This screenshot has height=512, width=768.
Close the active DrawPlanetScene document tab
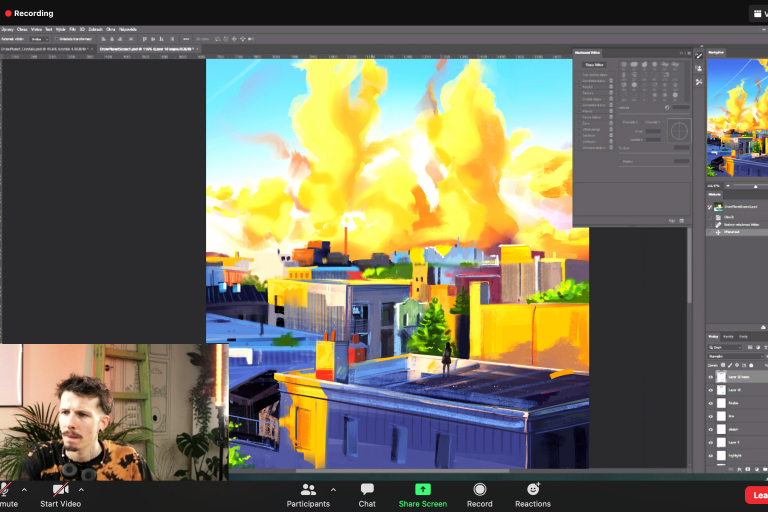(x=197, y=49)
